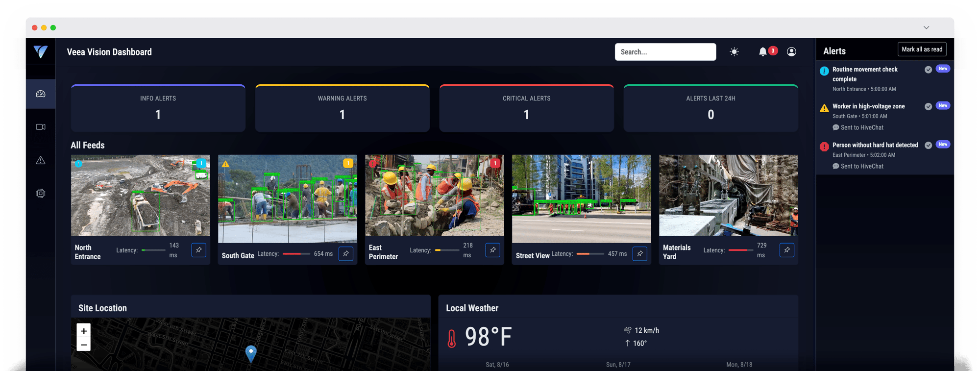Click the 457 ms Street View latency value
Viewport: 980px width, 371px height.
(x=617, y=254)
